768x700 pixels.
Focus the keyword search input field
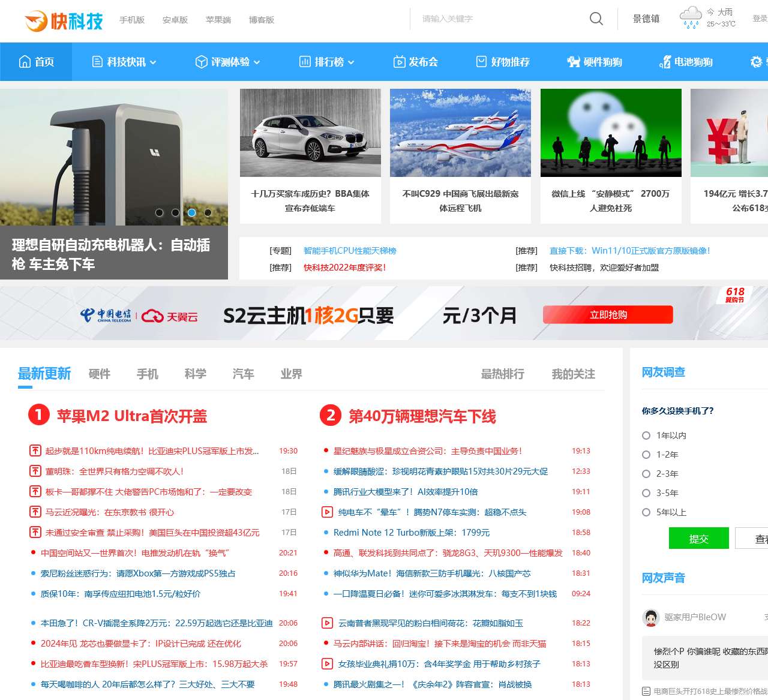click(501, 19)
